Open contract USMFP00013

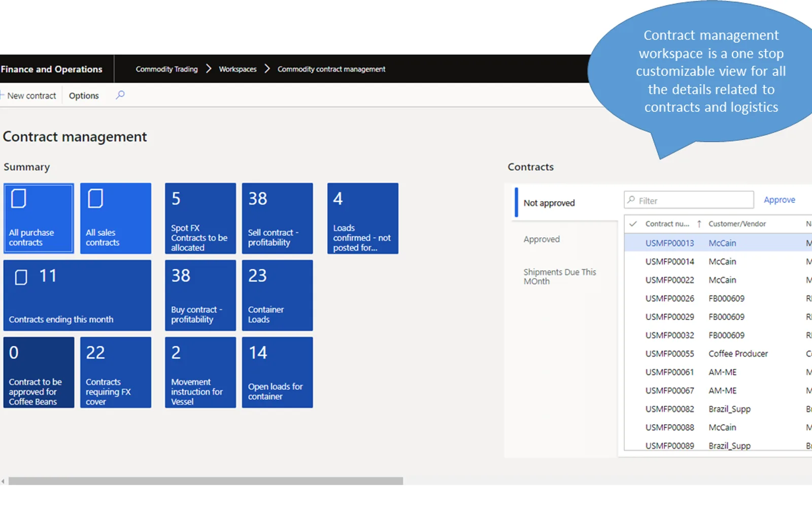(x=669, y=243)
